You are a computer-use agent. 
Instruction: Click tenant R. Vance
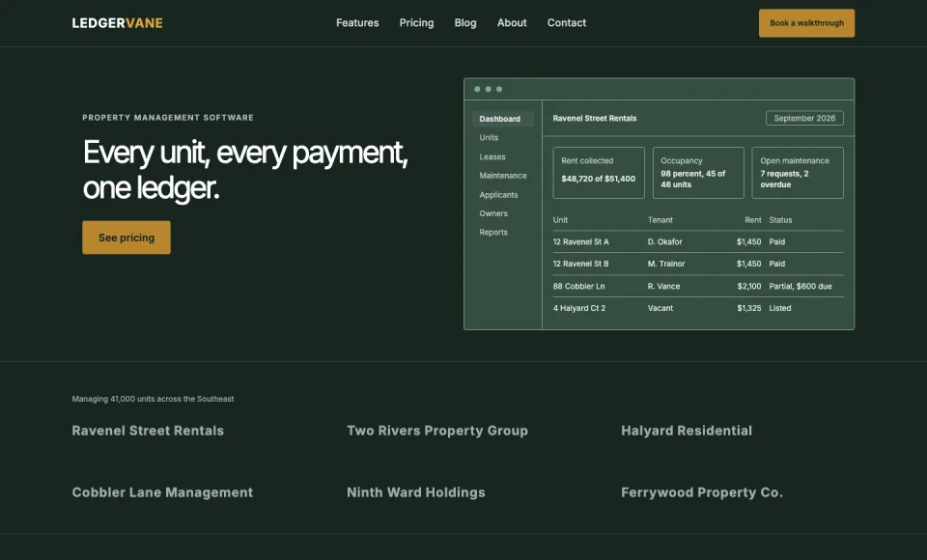point(663,286)
